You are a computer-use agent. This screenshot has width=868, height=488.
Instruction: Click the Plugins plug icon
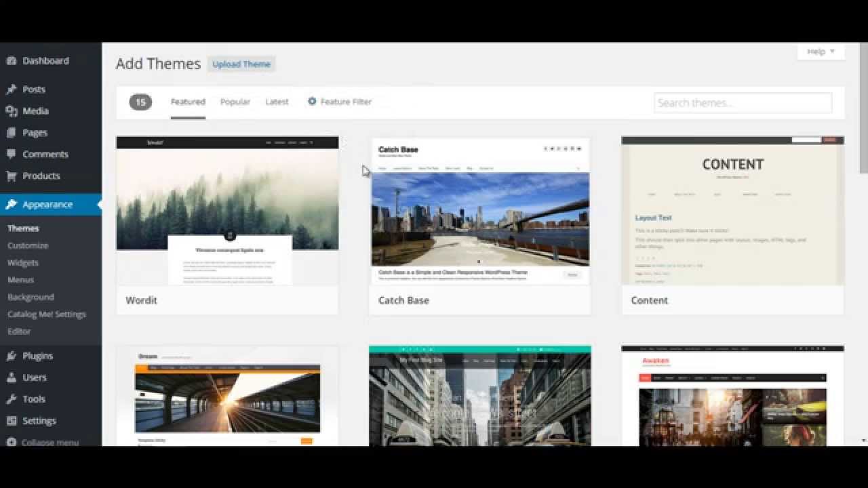click(x=12, y=356)
